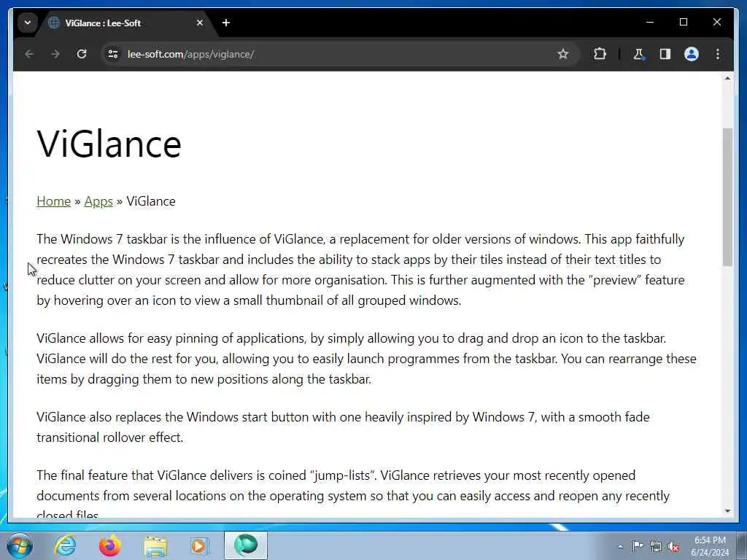Minimize the browser window
This screenshot has height=560, width=747.
tap(650, 22)
